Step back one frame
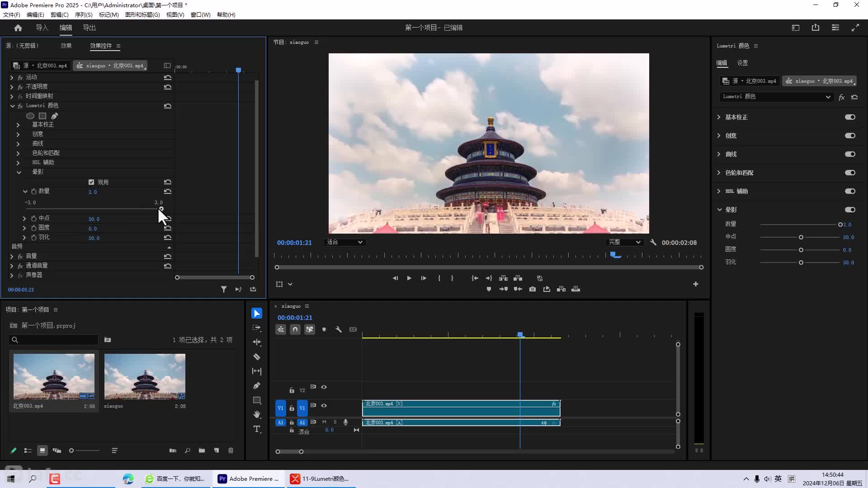Viewport: 868px width, 488px height. tap(395, 278)
